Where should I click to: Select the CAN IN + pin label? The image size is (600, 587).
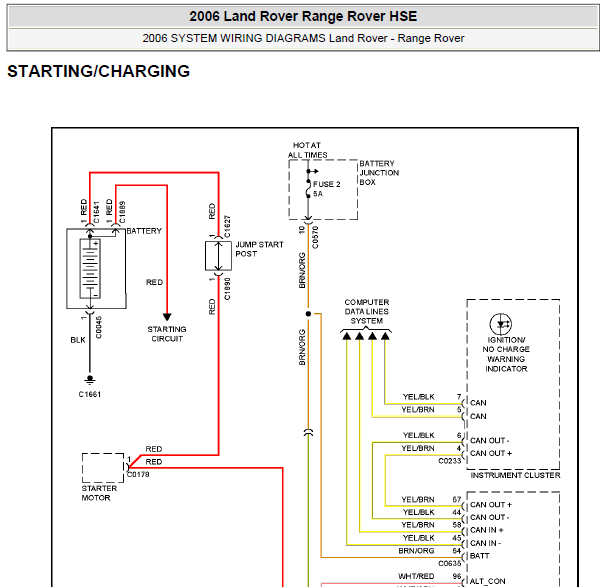486,530
